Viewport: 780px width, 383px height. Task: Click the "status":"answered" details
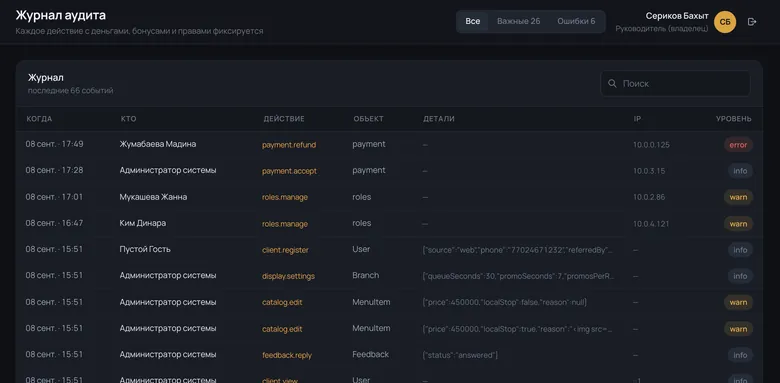pos(460,355)
